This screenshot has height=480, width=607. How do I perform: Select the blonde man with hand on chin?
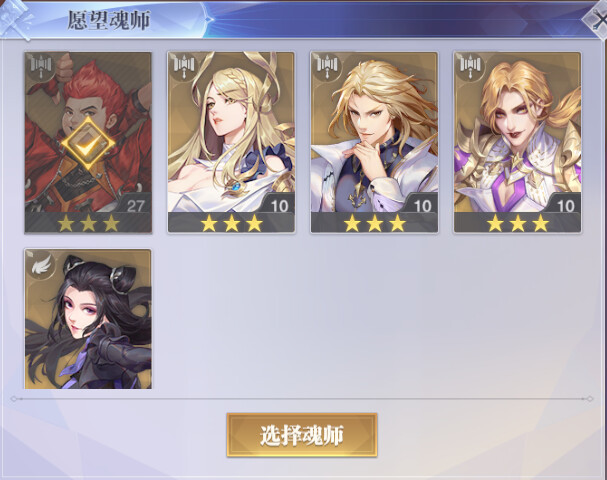[374, 142]
